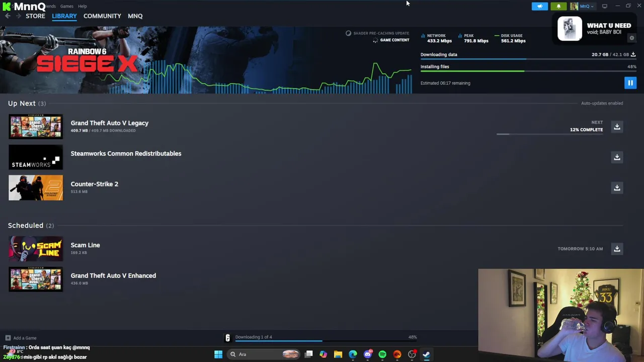Start download of Grand Theft Auto V Legacy
The height and width of the screenshot is (362, 644).
point(617,126)
